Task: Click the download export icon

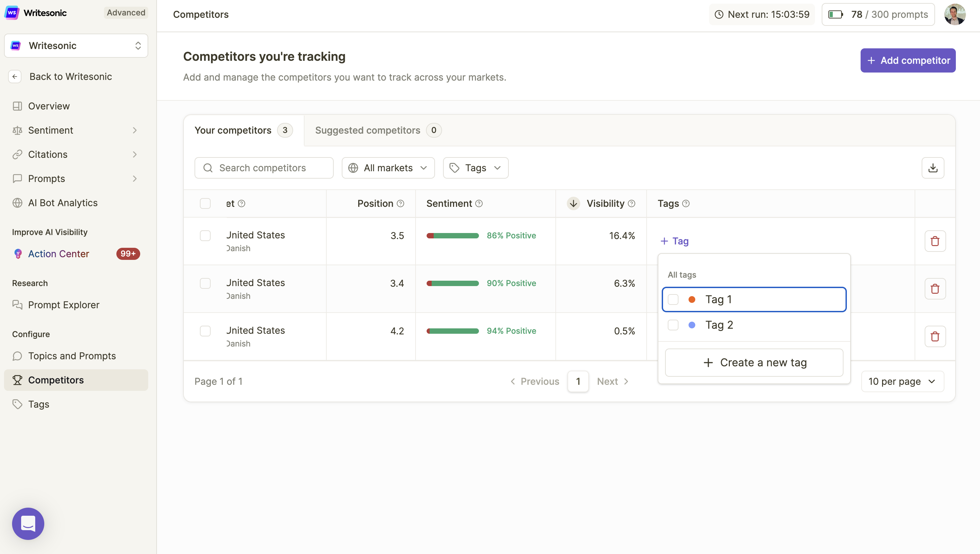Action: (x=932, y=168)
